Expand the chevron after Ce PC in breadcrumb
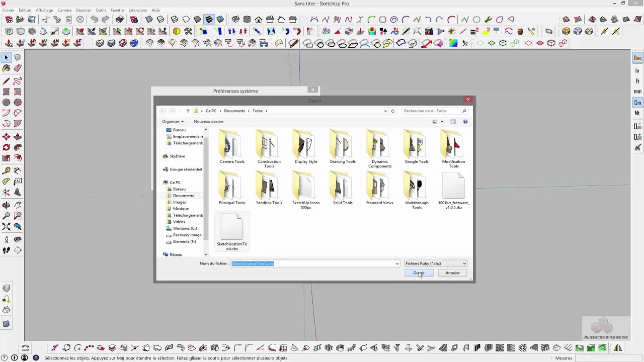 pos(220,111)
